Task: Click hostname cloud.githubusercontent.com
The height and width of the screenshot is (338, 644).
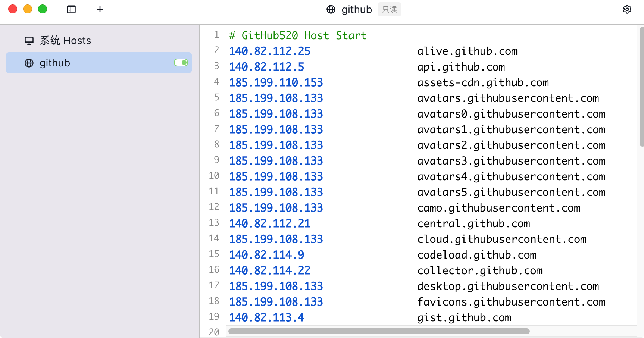Action: click(502, 239)
